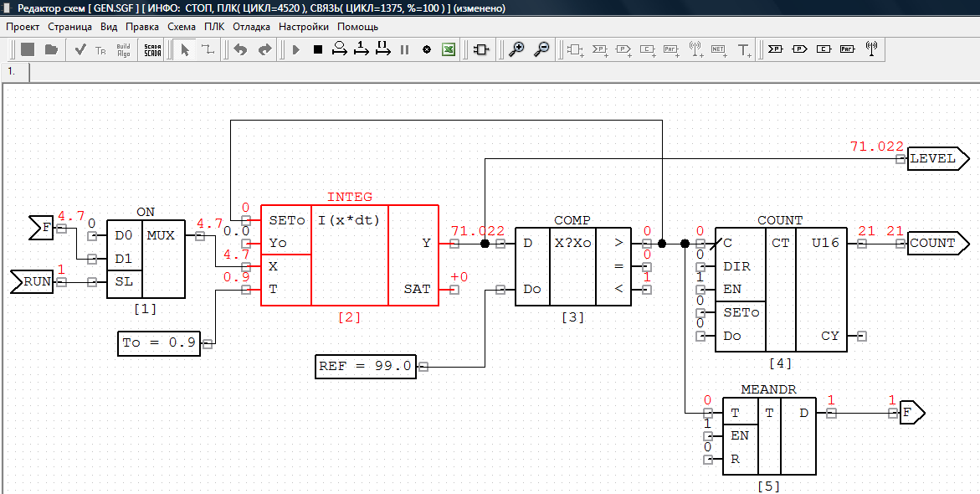The height and width of the screenshot is (494, 980).
Task: Add a new function block icon
Action: pyautogui.click(x=576, y=50)
